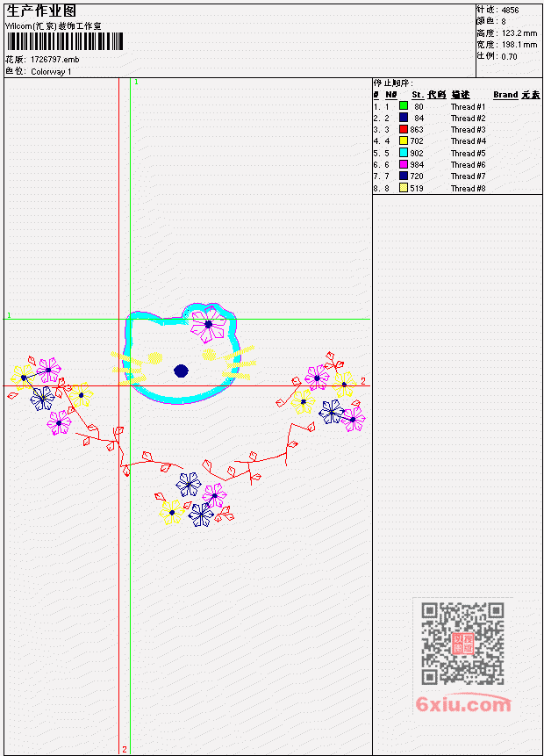Click the Brand column header
This screenshot has height=756, width=544.
click(505, 95)
